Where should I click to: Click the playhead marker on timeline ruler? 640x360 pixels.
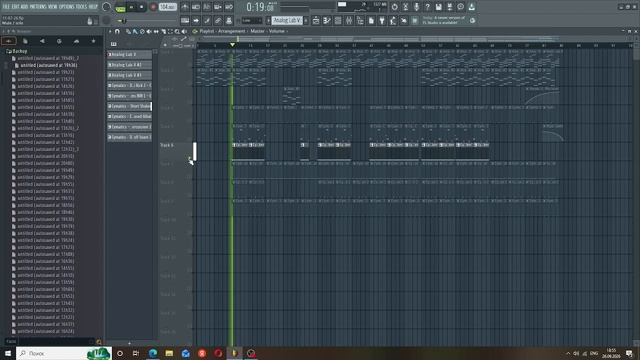point(232,44)
